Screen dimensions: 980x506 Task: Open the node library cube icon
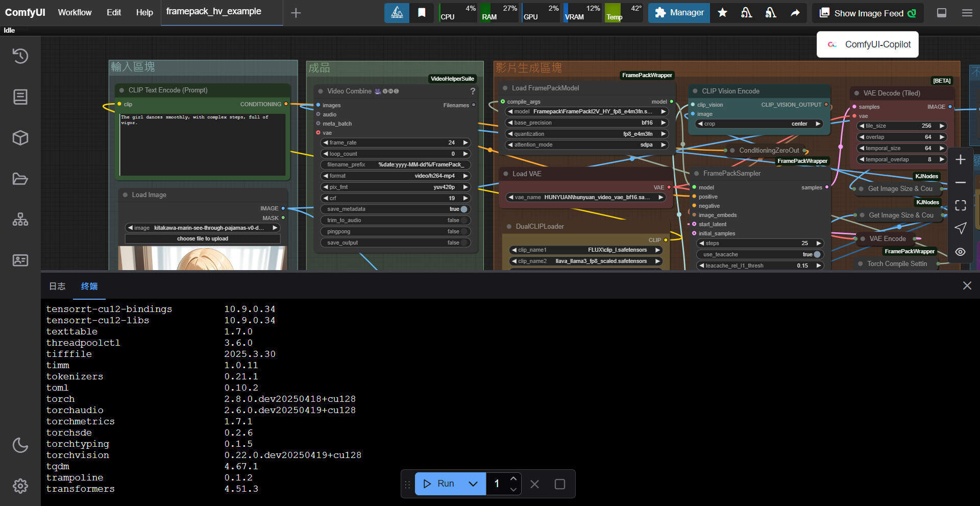(x=20, y=138)
